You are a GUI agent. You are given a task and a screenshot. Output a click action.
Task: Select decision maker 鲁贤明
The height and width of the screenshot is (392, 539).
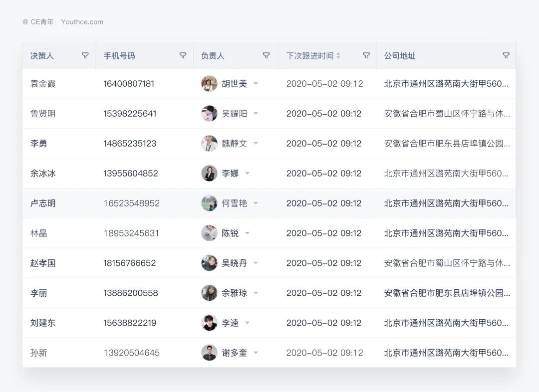43,113
